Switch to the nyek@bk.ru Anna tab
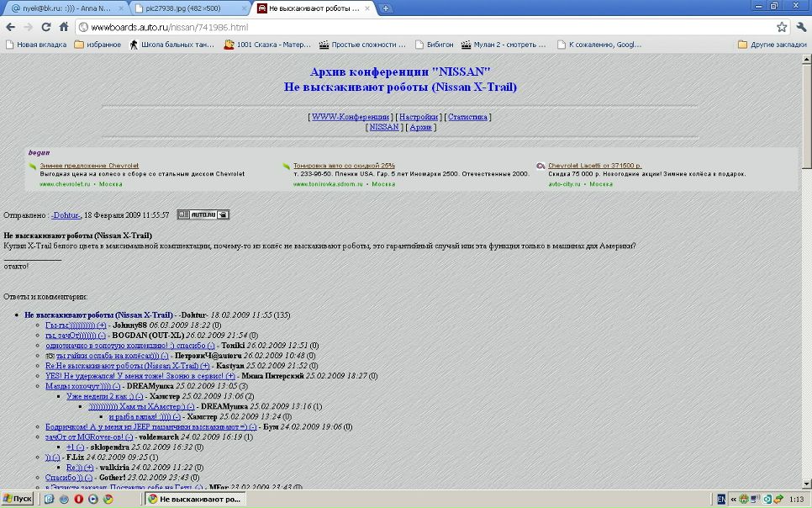This screenshot has height=508, width=812. tap(66, 8)
